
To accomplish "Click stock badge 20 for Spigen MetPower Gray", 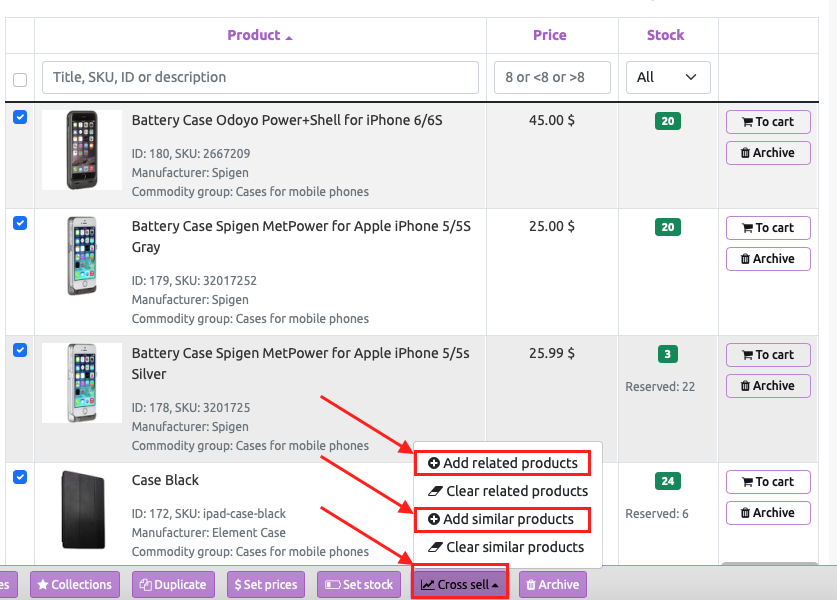I will pos(668,227).
